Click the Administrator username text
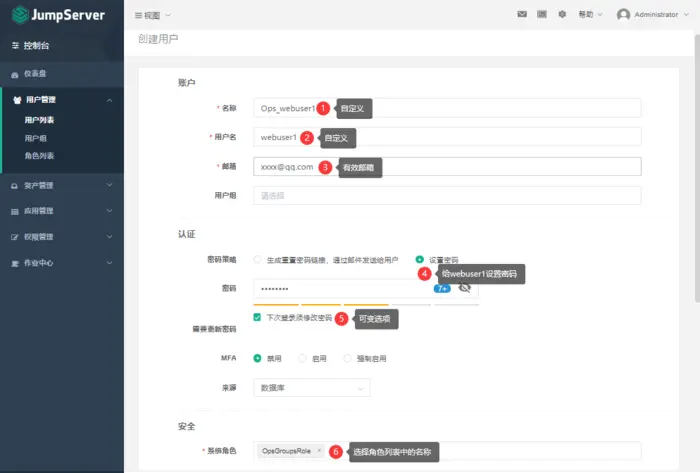Image resolution: width=700 pixels, height=473 pixels. pos(656,15)
